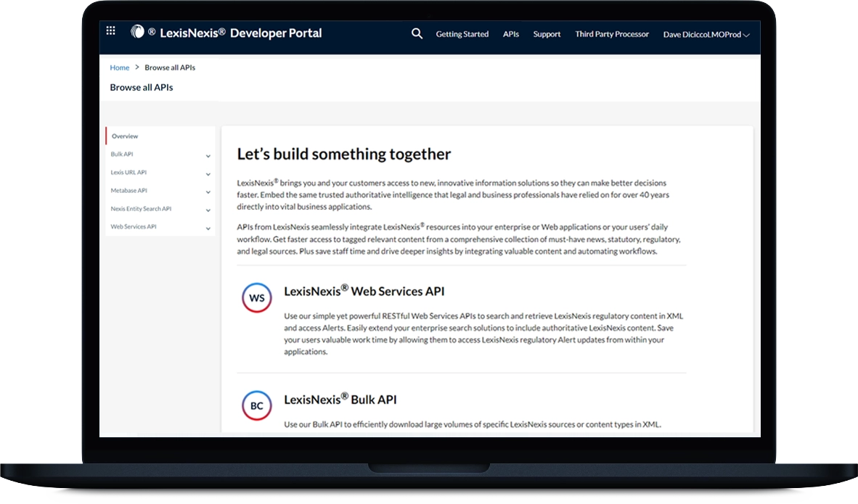This screenshot has height=504, width=858.
Task: Select Overview in the sidebar
Action: click(x=125, y=136)
